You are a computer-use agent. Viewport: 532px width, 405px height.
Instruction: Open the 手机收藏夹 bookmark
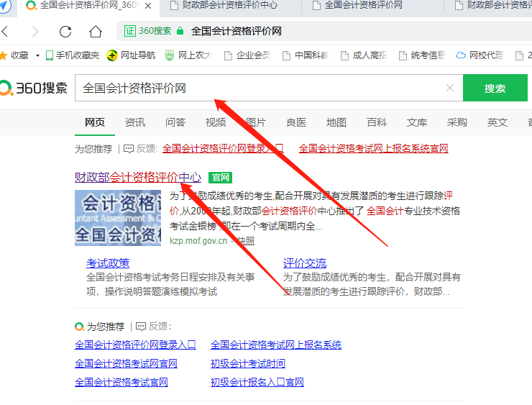pyautogui.click(x=73, y=55)
